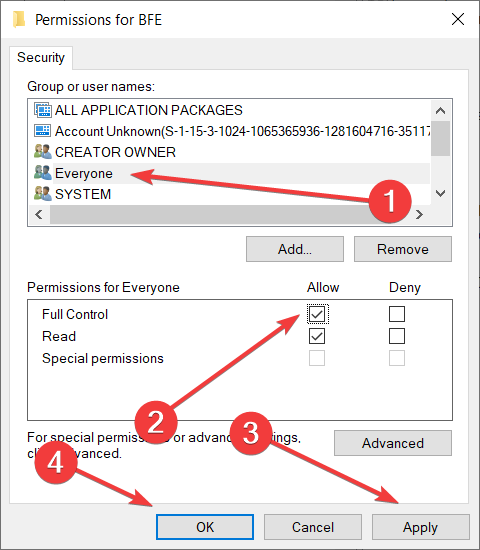Click the Apply button
The width and height of the screenshot is (480, 550).
[x=421, y=527]
